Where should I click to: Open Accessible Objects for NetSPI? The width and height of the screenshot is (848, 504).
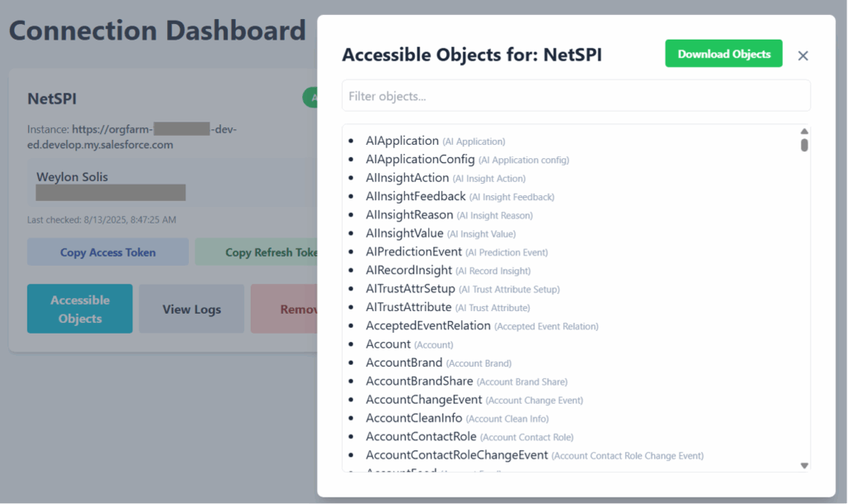coord(80,309)
